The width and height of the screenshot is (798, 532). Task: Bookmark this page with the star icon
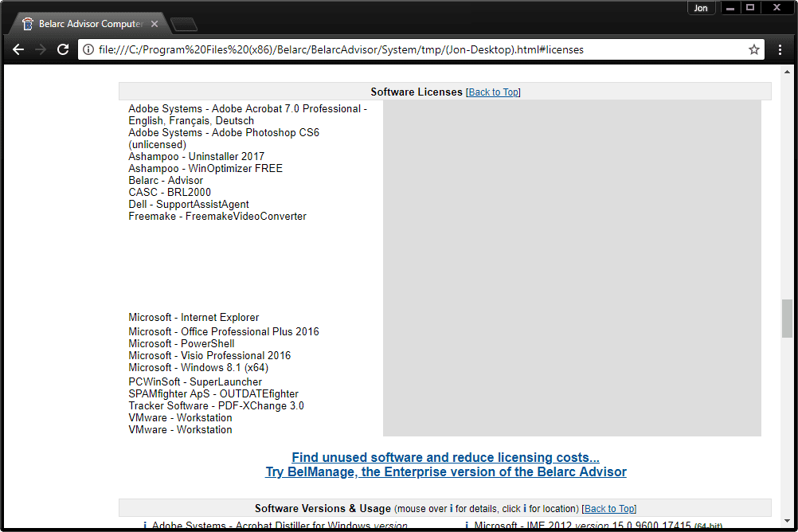pyautogui.click(x=754, y=49)
